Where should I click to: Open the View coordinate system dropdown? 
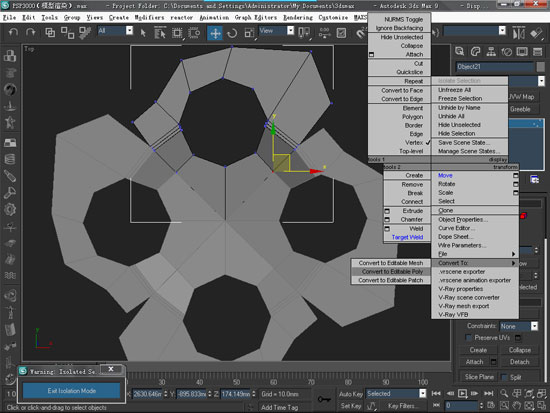[290, 31]
